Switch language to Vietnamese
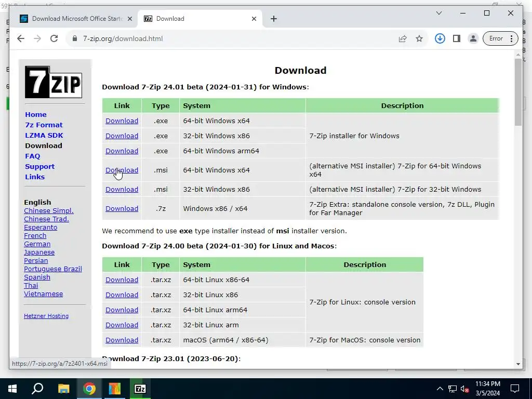This screenshot has width=532, height=399. 43,294
